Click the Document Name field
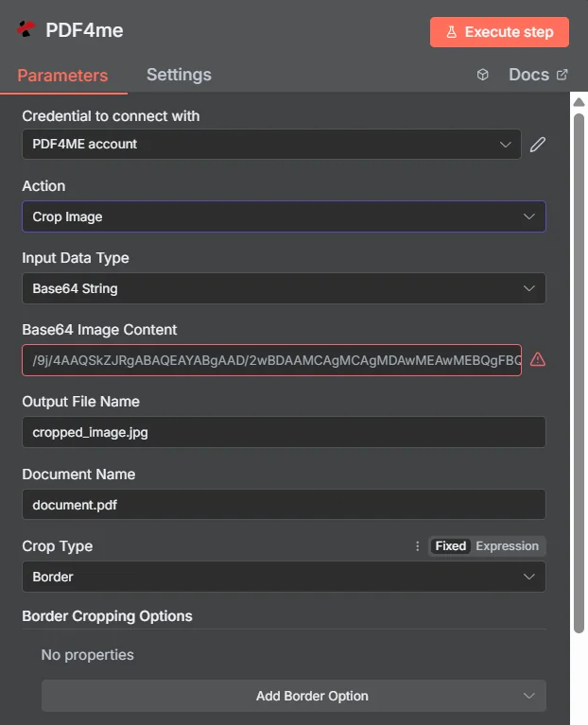The height and width of the screenshot is (725, 588). click(284, 505)
